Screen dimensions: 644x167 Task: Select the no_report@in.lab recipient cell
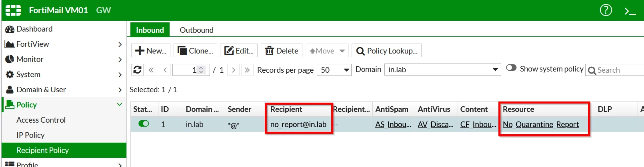pyautogui.click(x=298, y=124)
